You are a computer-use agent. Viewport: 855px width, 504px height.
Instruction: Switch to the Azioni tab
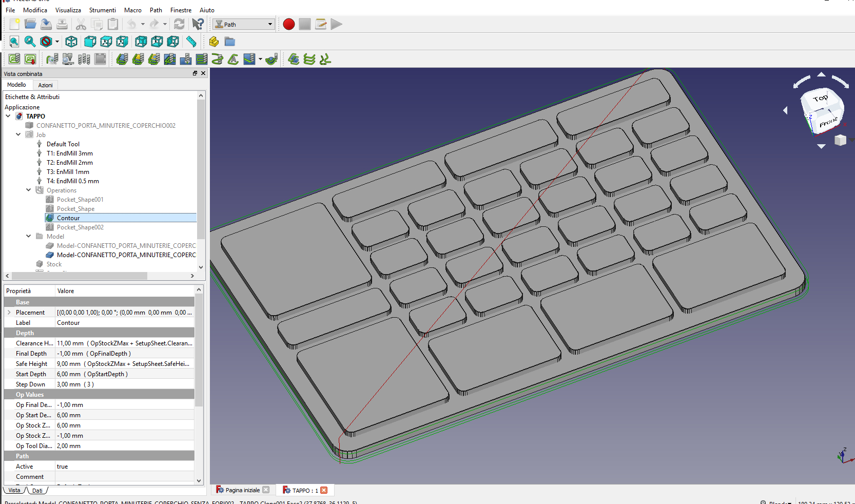click(x=45, y=85)
